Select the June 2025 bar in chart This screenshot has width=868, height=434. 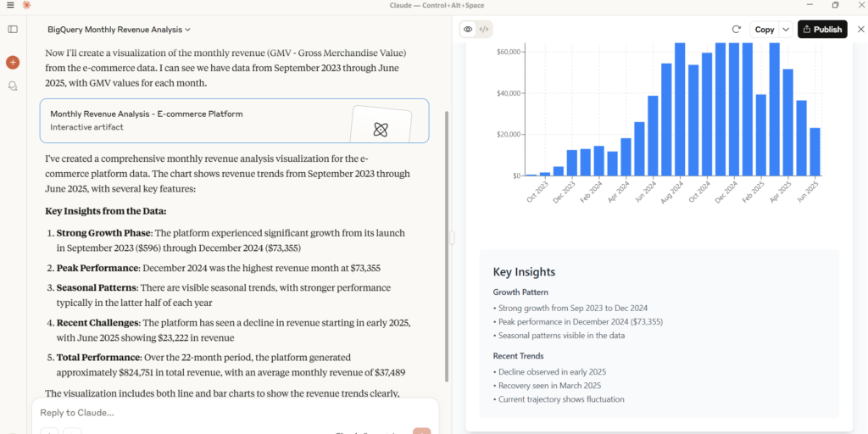pos(815,152)
